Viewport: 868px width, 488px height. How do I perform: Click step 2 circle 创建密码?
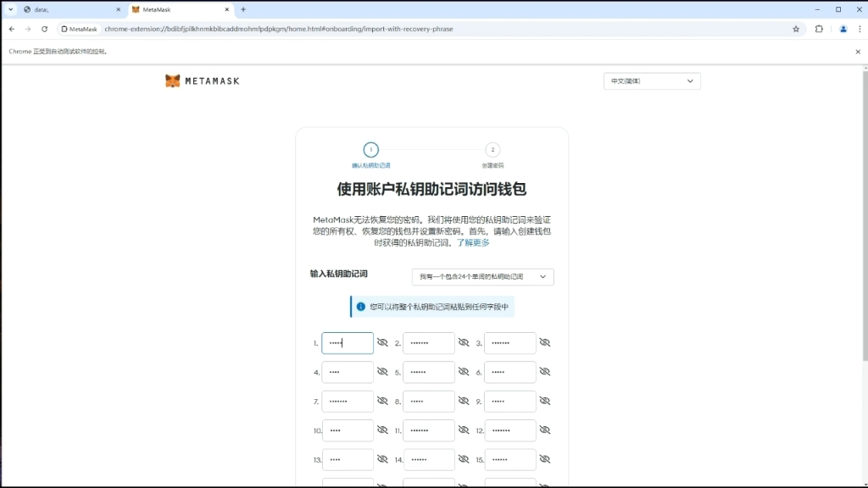click(492, 150)
